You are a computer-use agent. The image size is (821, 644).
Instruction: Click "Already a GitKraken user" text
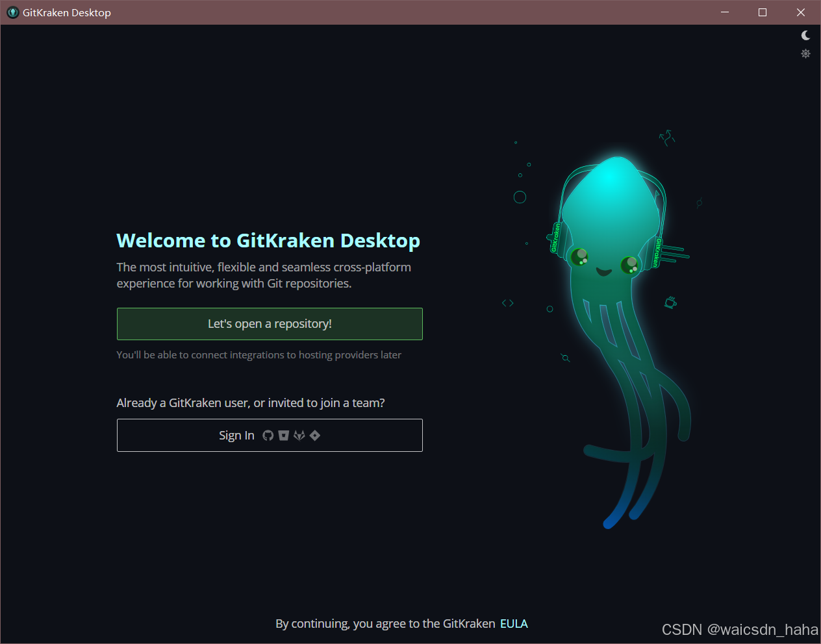(x=251, y=403)
